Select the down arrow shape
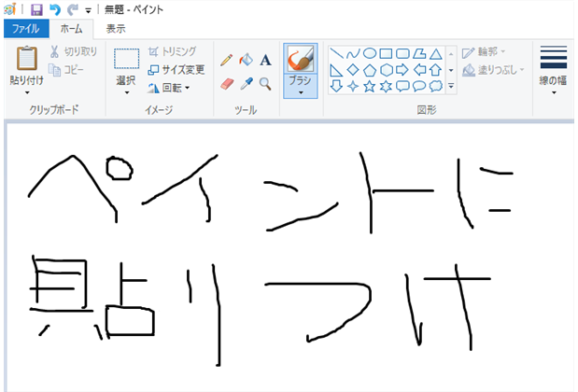This screenshot has width=578, height=392. click(336, 86)
